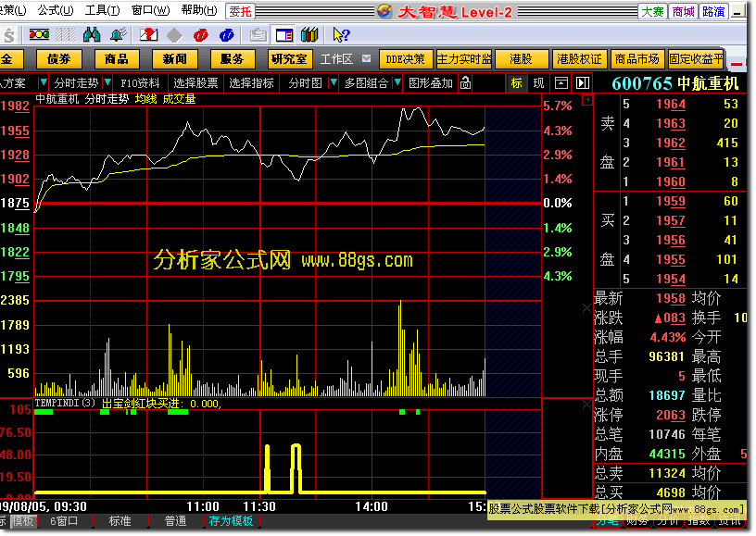The width and height of the screenshot is (756, 536).
Task: Open the DDE决策 tab
Action: (x=406, y=59)
